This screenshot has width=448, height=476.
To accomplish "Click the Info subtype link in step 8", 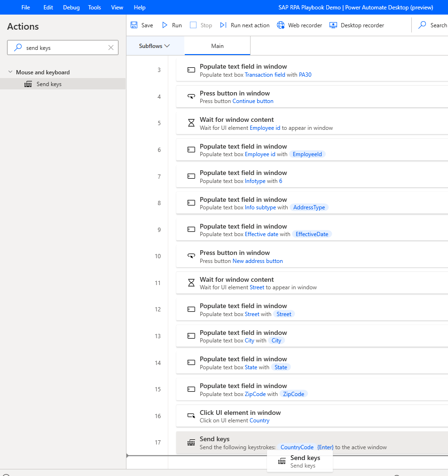I will 260,207.
